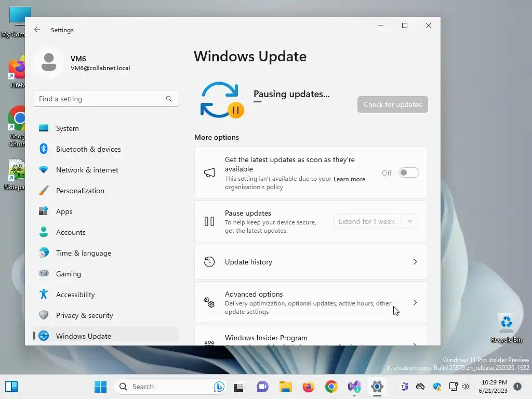Open Microsoft Teams chat taskbar icon
The image size is (532, 399).
(x=262, y=387)
